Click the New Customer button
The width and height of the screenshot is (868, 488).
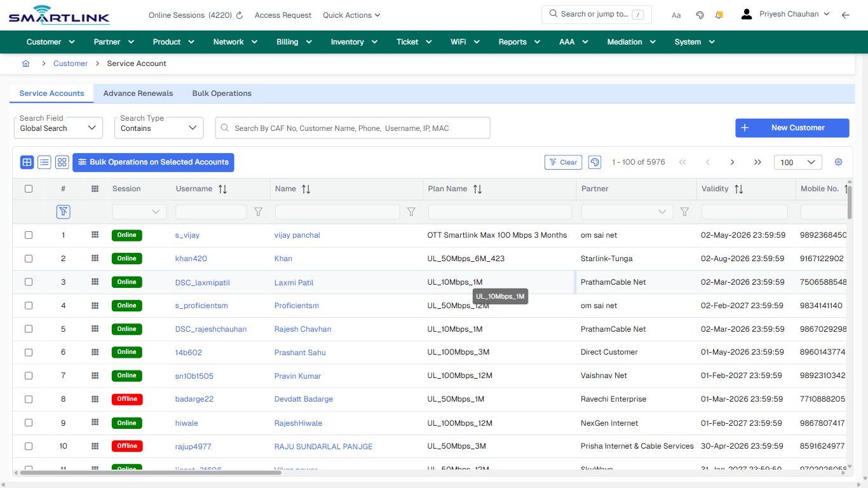[x=792, y=128]
